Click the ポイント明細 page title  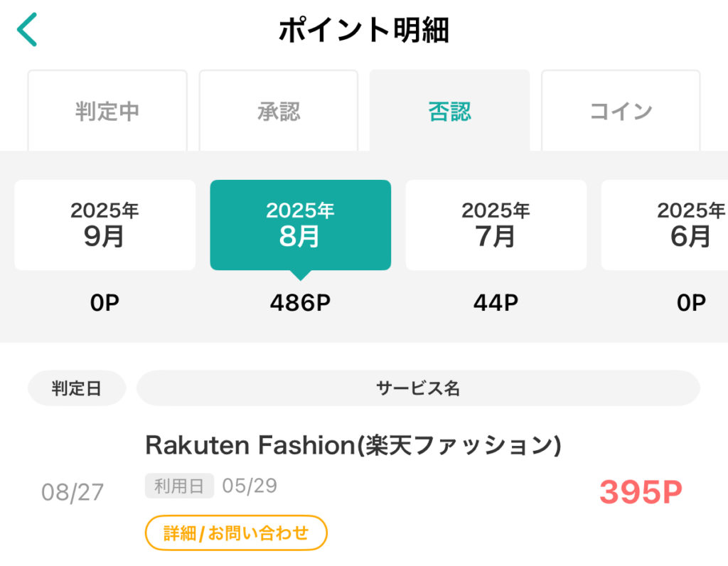pos(363,31)
